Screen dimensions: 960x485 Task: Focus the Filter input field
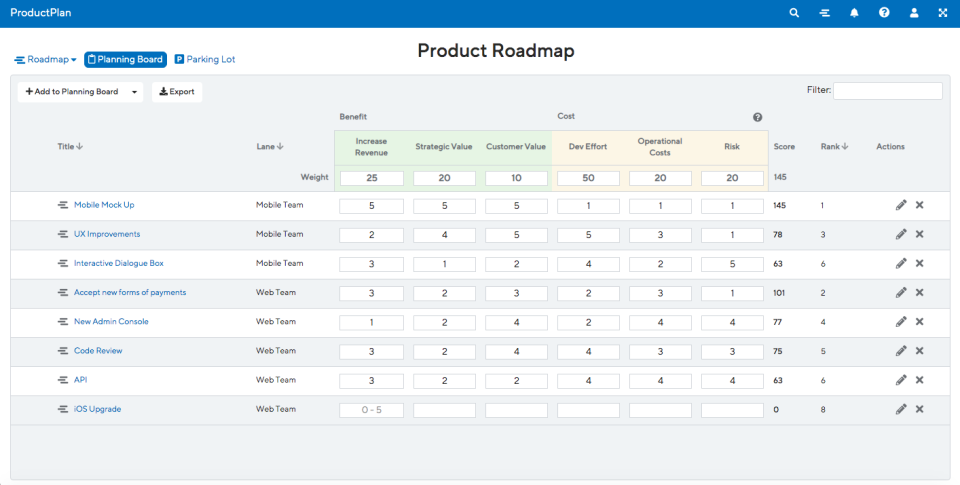(888, 91)
